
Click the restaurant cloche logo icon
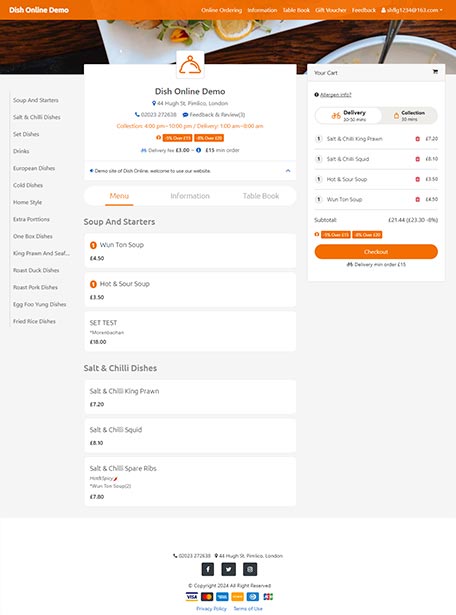click(x=190, y=64)
